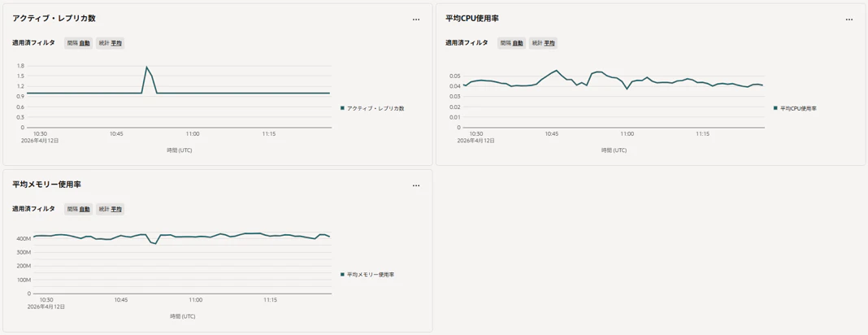Image resolution: width=868 pixels, height=335 pixels.
Task: Click the 平均メモリー使用率 legend color square
Action: click(x=343, y=275)
